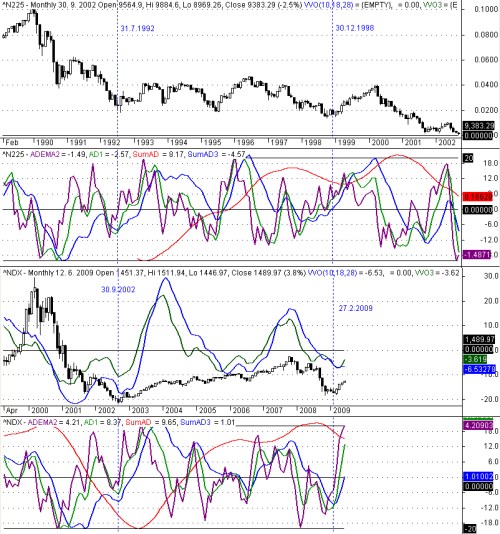The width and height of the screenshot is (500, 534).
Task: Click the red SumAD = 9.65 legend
Action: pyautogui.click(x=151, y=422)
